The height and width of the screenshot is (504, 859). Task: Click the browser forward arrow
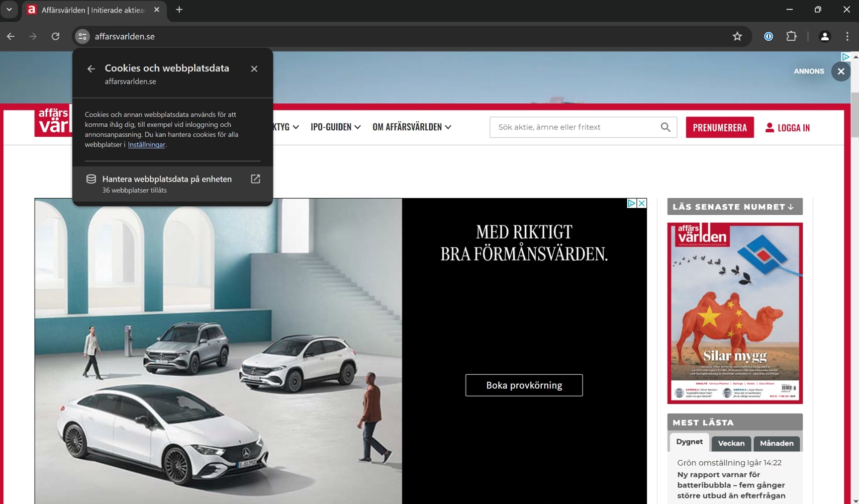pos(33,36)
